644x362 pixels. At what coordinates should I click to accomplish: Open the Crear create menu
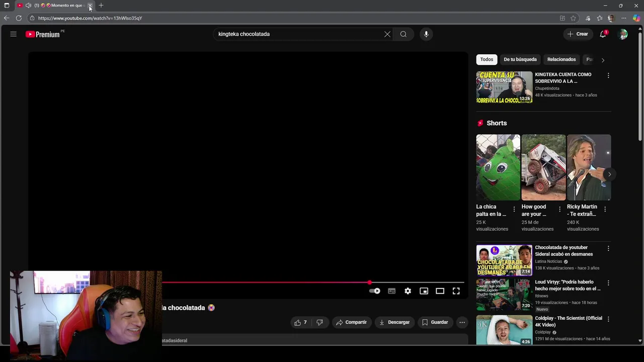[x=578, y=34]
